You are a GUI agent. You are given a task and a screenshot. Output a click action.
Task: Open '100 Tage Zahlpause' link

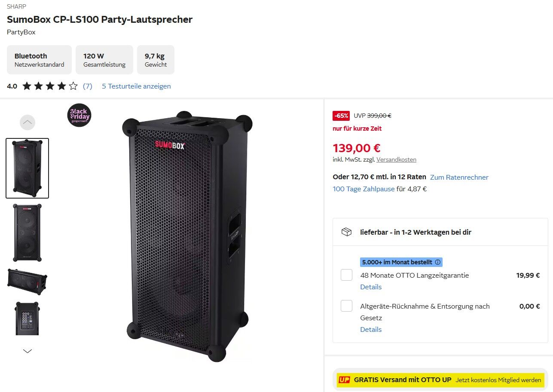364,189
